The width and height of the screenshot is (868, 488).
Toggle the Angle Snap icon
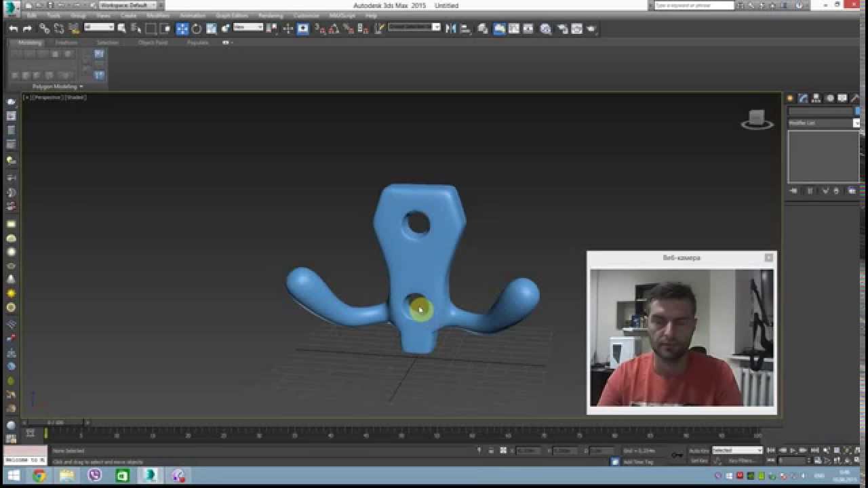point(334,28)
